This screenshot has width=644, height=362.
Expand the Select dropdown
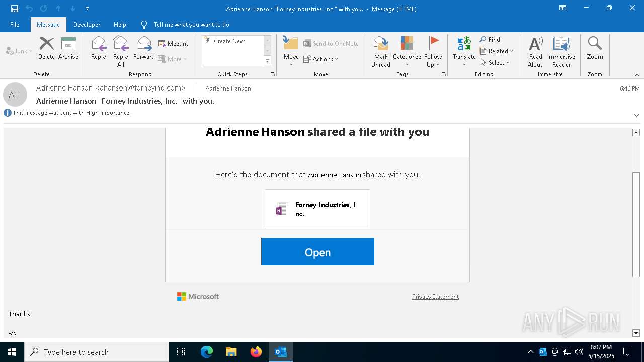click(495, 63)
